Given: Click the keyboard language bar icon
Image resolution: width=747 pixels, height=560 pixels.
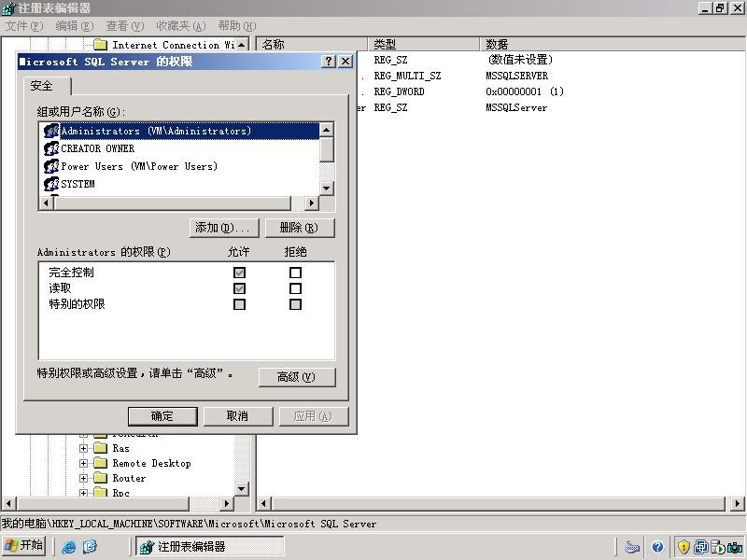Looking at the screenshot, I should pyautogui.click(x=632, y=547).
